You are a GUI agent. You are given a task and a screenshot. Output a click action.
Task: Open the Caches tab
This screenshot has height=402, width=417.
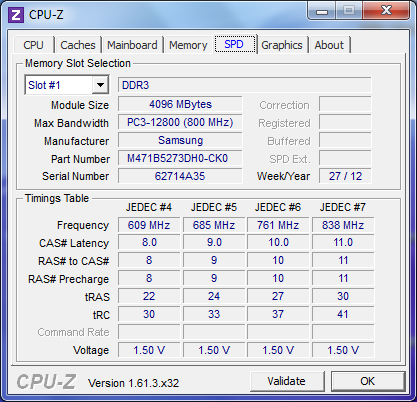78,45
